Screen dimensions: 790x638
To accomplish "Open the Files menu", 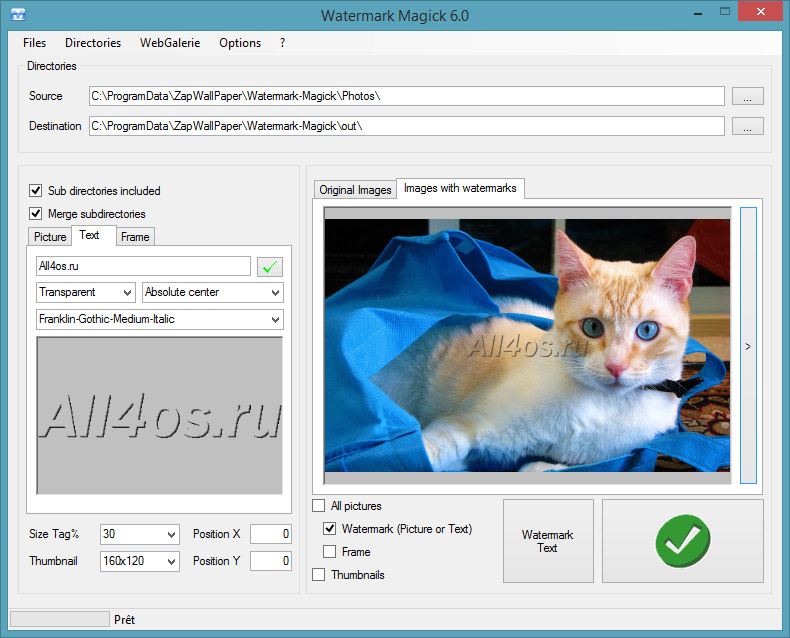I will tap(34, 43).
